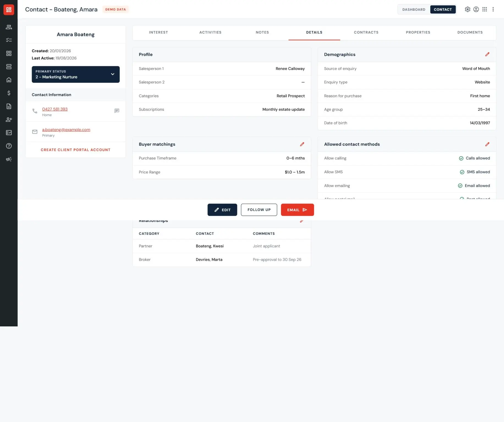This screenshot has height=422, width=504.
Task: Open the user account profile icon
Action: [x=476, y=9]
